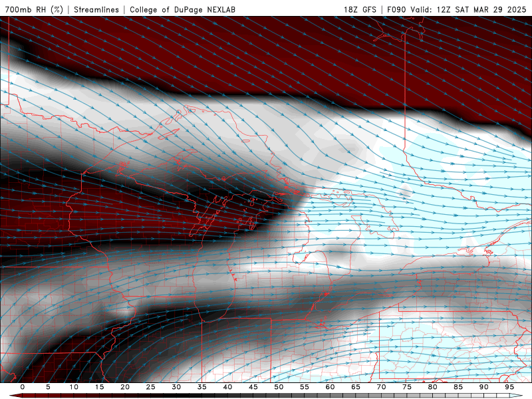This screenshot has width=532, height=399.
Task: Click the colorbar label "0"
Action: pyautogui.click(x=23, y=387)
